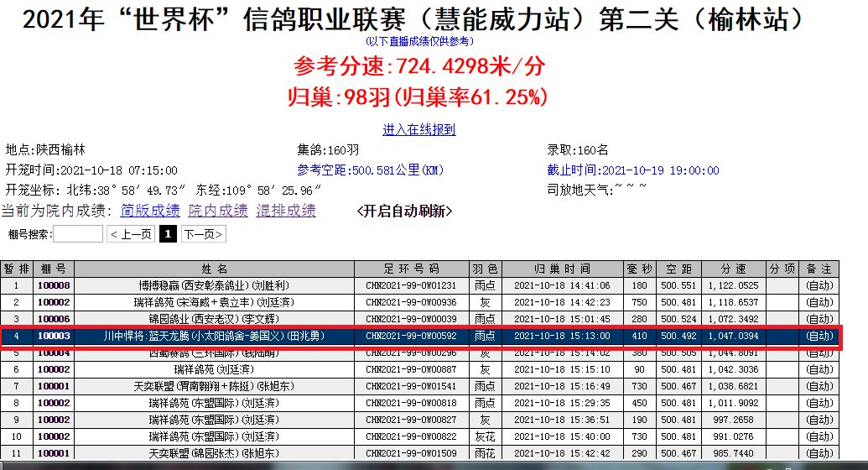Click arrival time 2021-10-18 14:42:23
The height and width of the screenshot is (470, 868).
563,303
